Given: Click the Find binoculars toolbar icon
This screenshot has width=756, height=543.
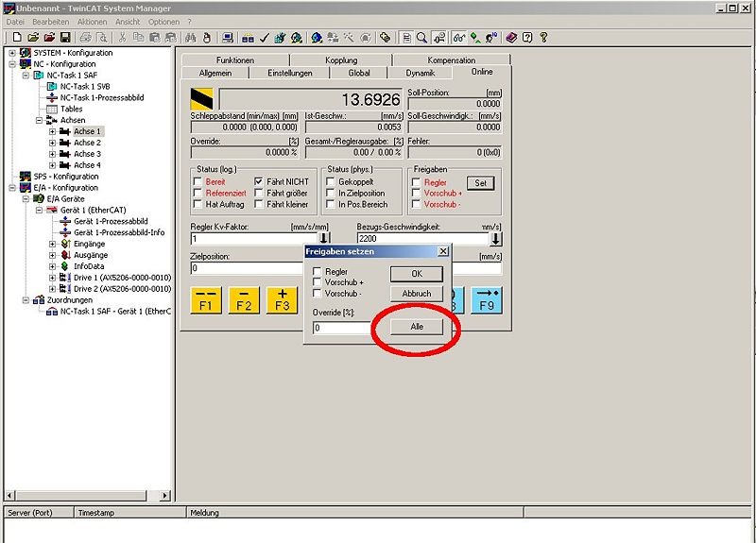Looking at the screenshot, I should (191, 37).
